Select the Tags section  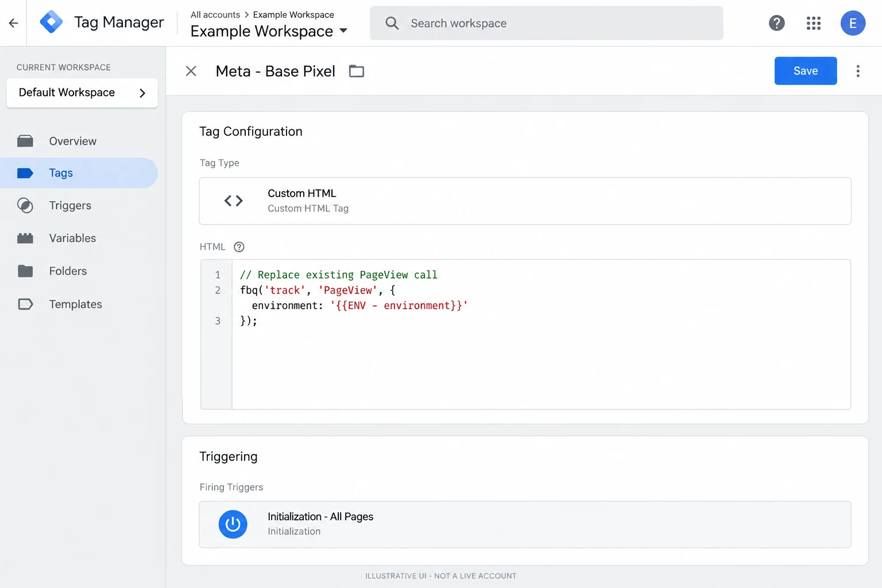point(79,173)
